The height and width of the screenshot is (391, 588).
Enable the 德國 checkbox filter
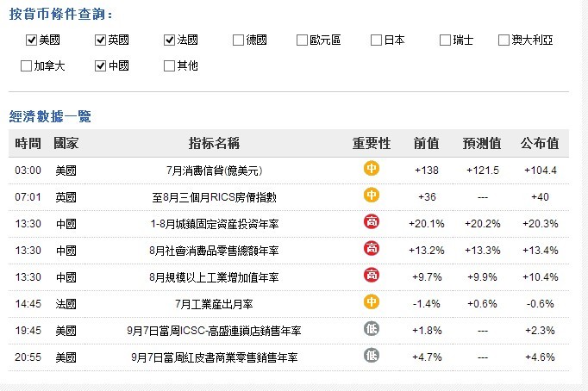(x=238, y=40)
